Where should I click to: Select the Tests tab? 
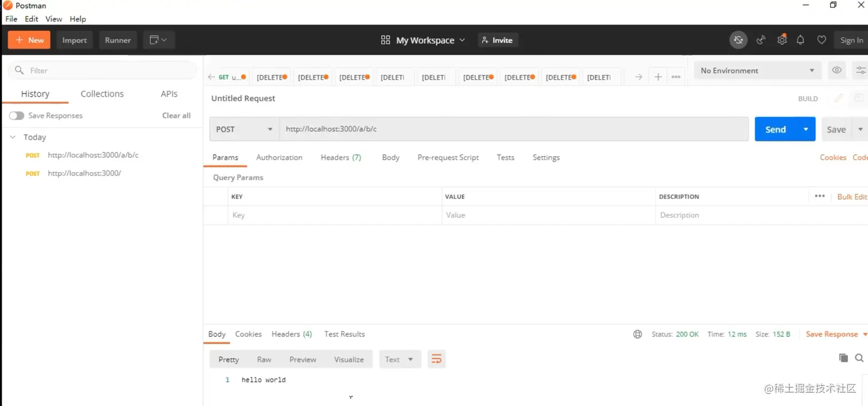505,158
